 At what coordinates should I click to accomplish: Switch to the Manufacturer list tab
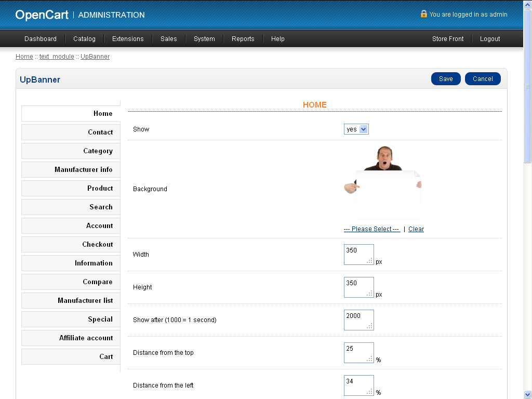71,300
